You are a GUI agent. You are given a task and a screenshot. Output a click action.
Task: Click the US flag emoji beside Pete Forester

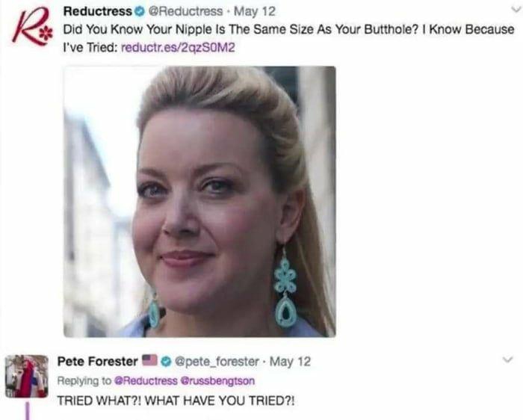tap(149, 360)
